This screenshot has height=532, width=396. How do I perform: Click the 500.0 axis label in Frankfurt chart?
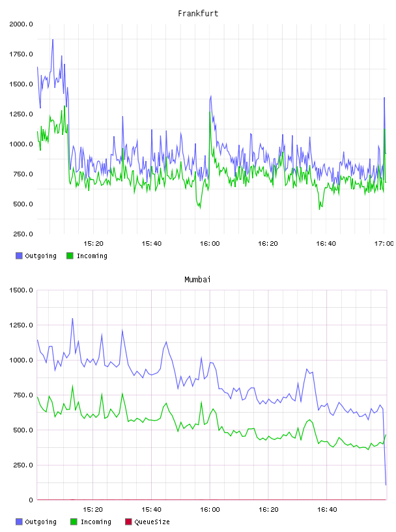point(23,204)
